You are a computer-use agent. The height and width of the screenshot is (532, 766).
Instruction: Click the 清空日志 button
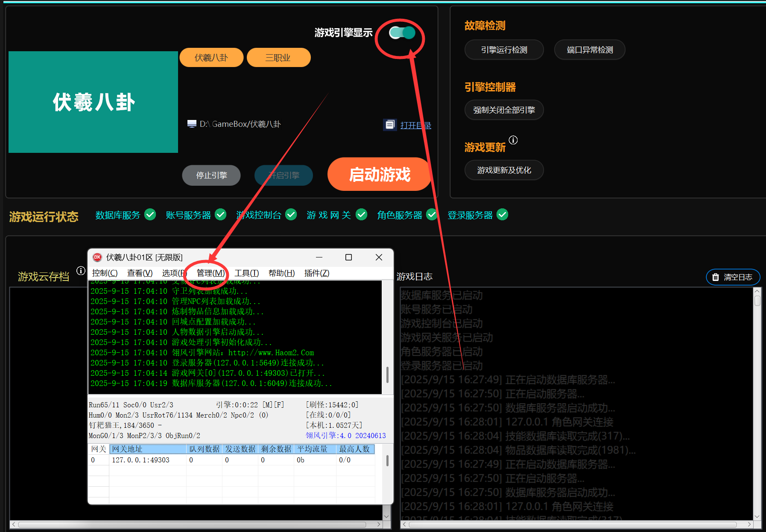733,277
